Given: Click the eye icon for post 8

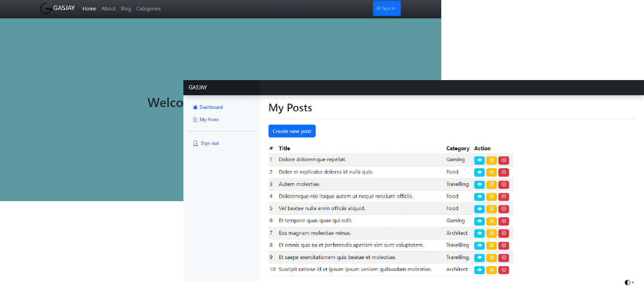Looking at the screenshot, I should [479, 245].
